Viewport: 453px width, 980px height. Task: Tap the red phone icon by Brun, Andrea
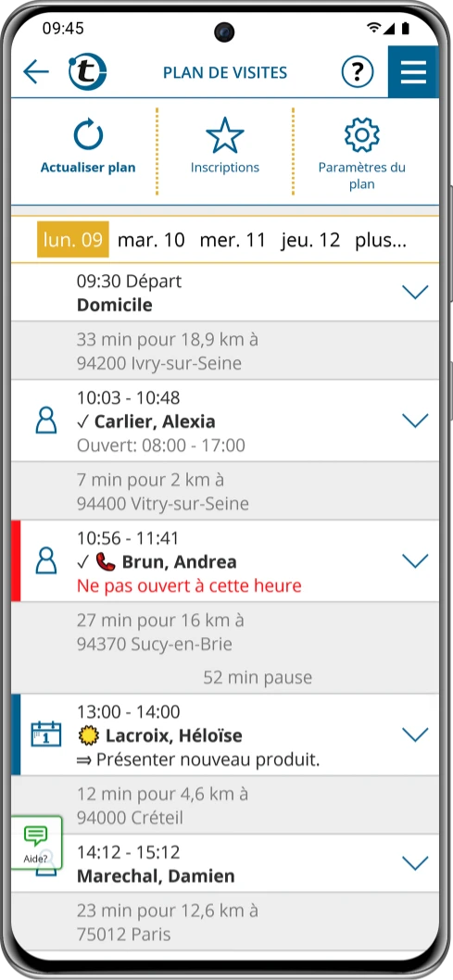click(x=106, y=562)
